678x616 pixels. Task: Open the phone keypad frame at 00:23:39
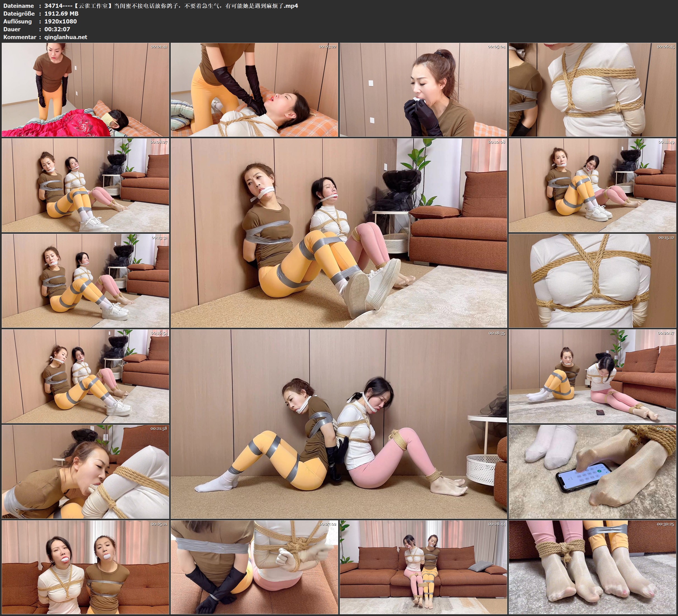[x=592, y=471]
